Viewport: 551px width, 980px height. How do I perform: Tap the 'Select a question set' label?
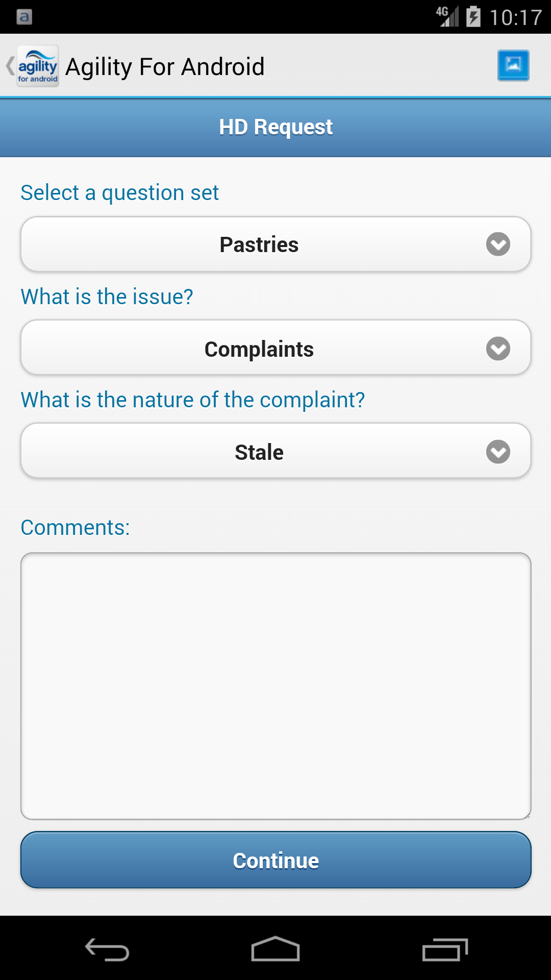119,193
